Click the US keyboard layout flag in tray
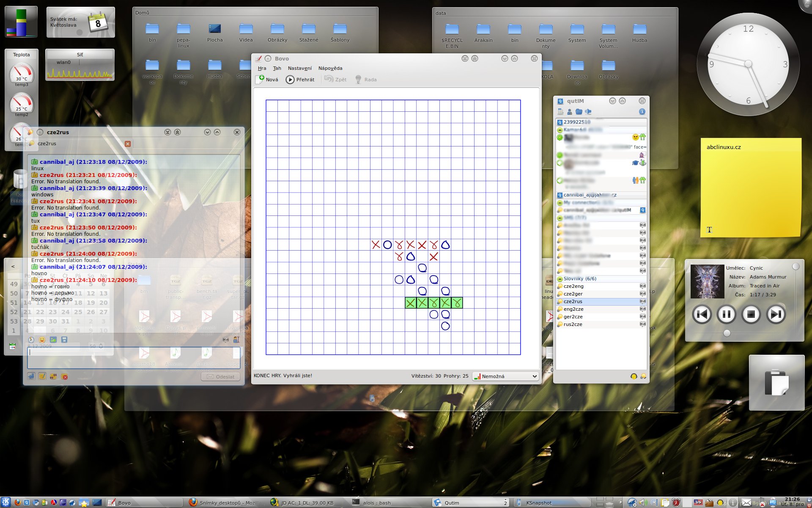Image resolution: width=812 pixels, height=508 pixels. click(x=698, y=502)
